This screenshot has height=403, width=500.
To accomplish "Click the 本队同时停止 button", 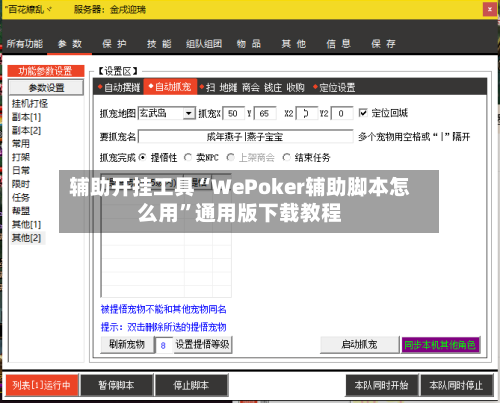I will click(456, 385).
